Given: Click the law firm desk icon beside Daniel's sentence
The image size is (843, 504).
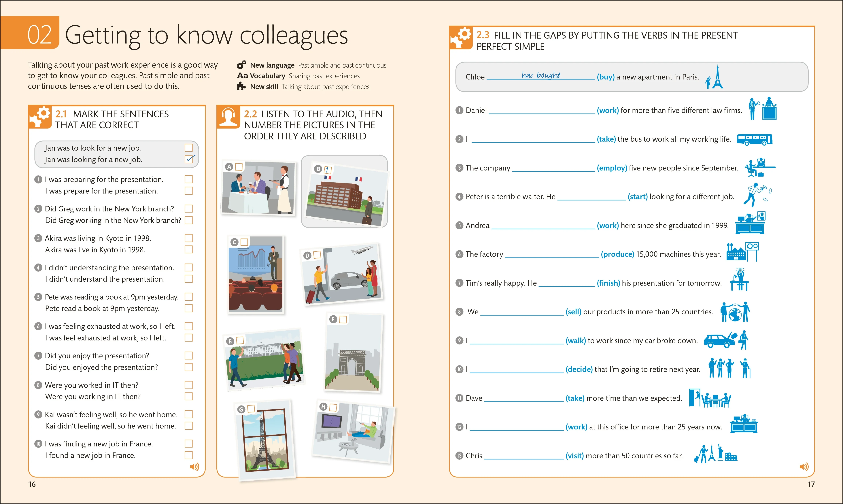Looking at the screenshot, I should tap(763, 108).
